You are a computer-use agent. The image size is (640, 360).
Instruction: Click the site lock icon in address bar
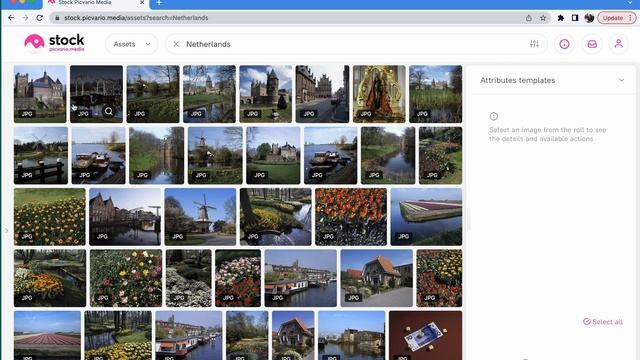click(57, 18)
